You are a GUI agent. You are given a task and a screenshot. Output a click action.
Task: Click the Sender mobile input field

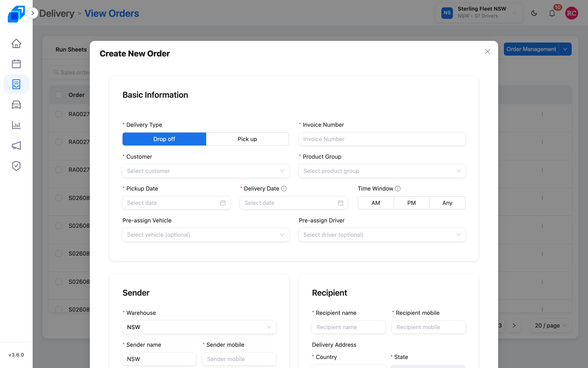point(239,359)
